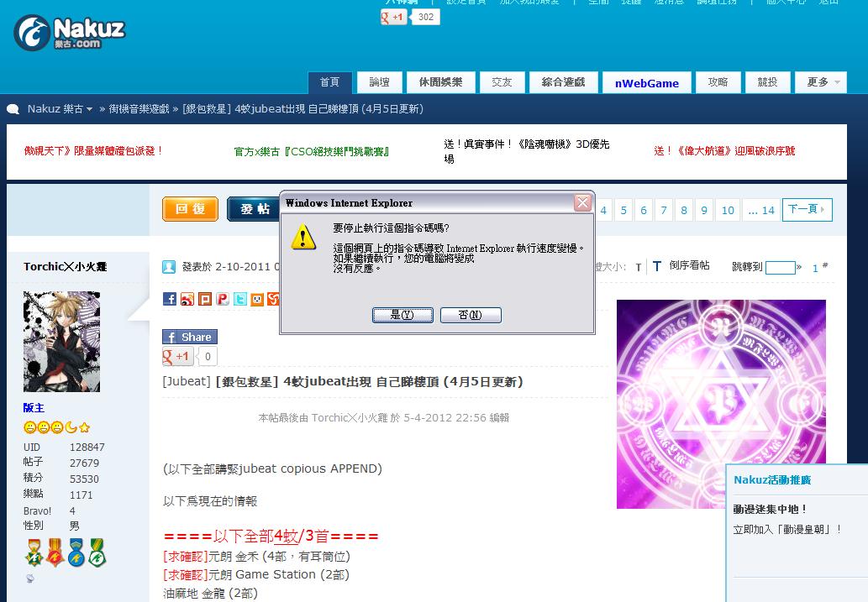The height and width of the screenshot is (602, 868).
Task: Open the 休閒娛樂 tab
Action: [440, 82]
